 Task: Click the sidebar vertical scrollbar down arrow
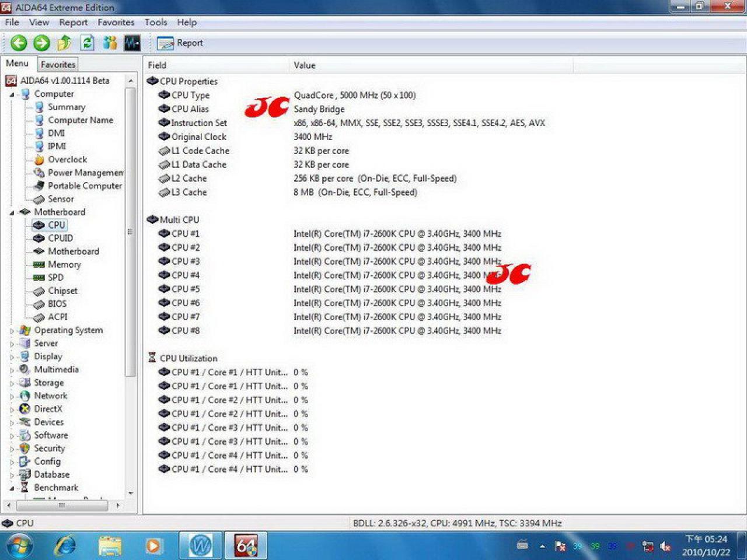(x=131, y=493)
